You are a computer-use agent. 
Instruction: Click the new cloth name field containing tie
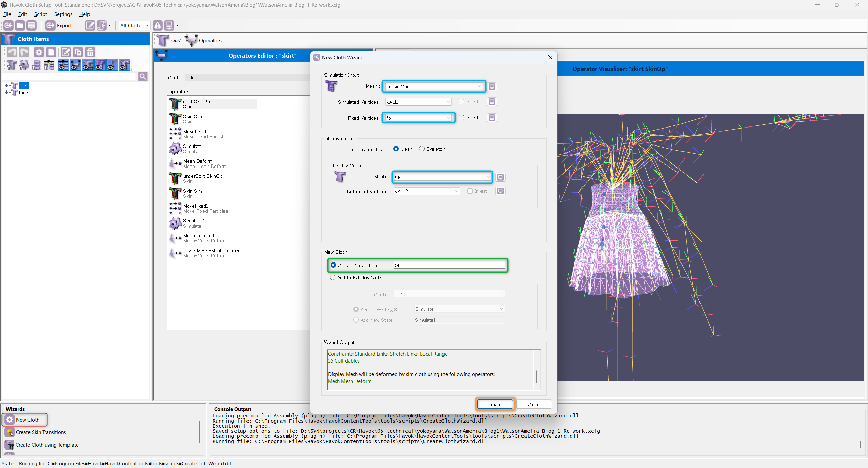449,265
